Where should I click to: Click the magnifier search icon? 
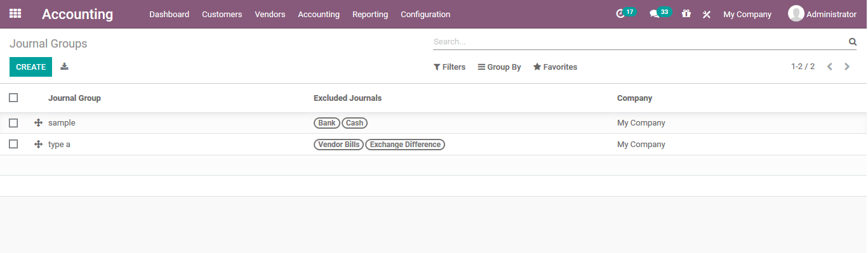click(x=853, y=42)
